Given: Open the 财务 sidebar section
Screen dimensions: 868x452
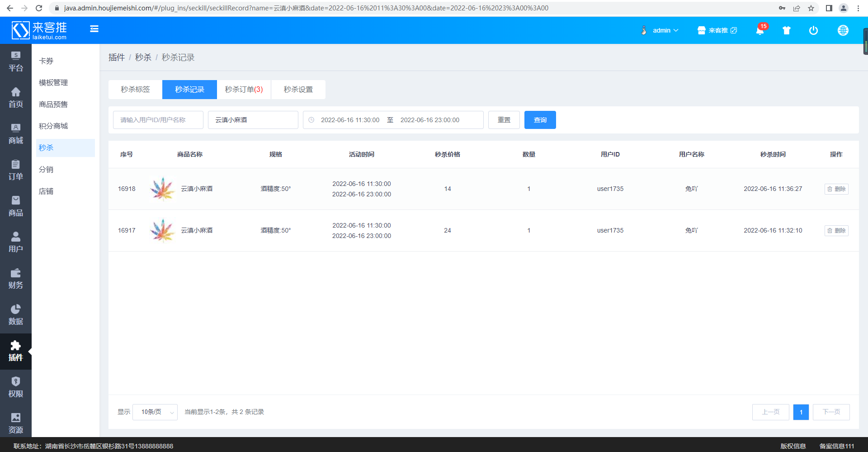Looking at the screenshot, I should coord(16,279).
